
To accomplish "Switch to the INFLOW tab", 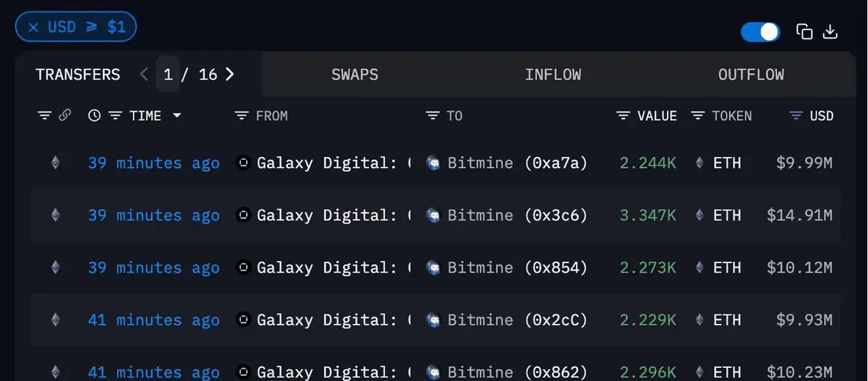I will tap(553, 74).
